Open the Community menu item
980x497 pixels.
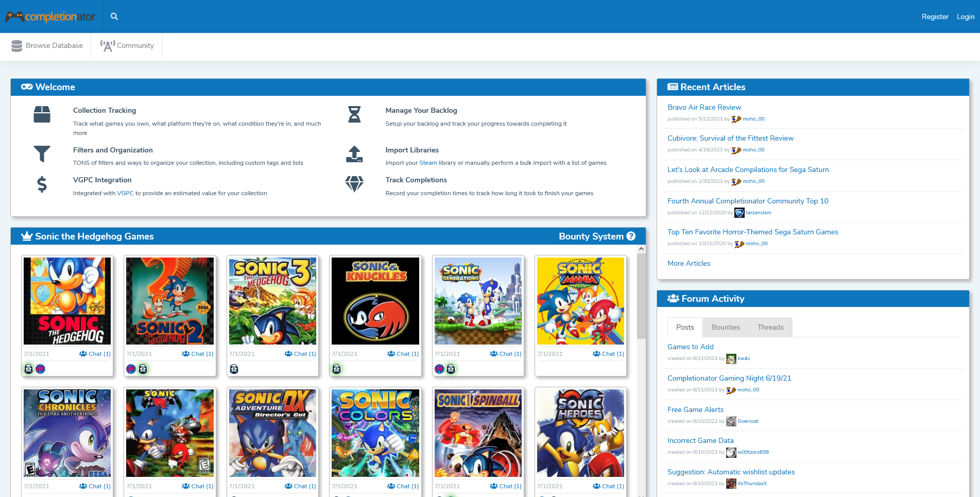click(x=126, y=45)
